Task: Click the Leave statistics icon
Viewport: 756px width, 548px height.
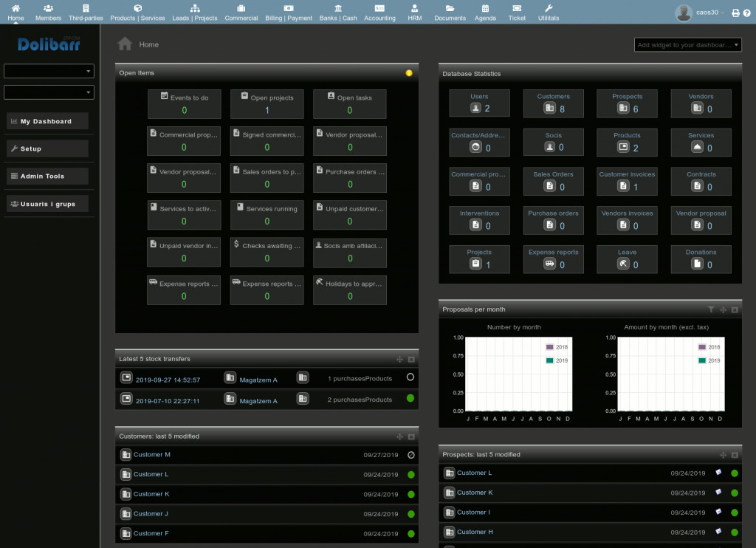Action: coord(623,264)
